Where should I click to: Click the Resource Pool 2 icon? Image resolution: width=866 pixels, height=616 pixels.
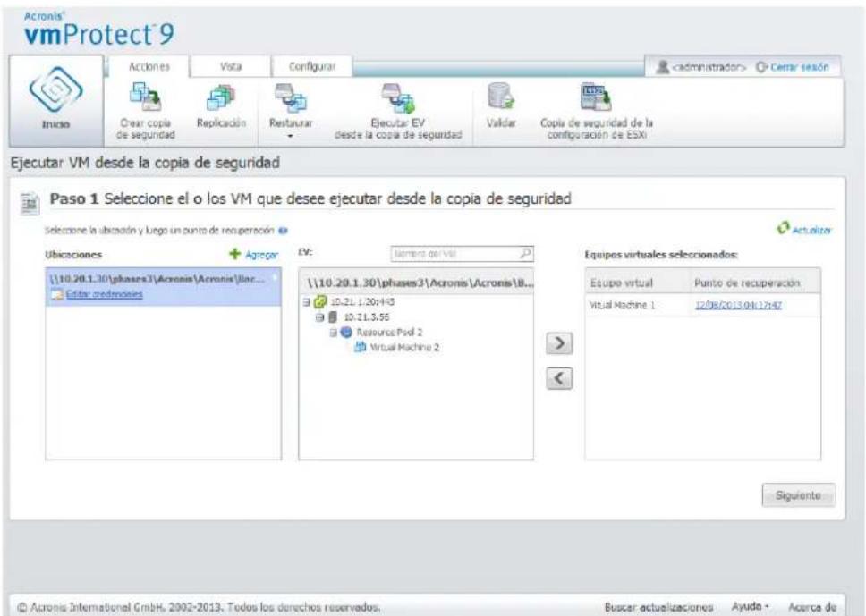click(346, 332)
